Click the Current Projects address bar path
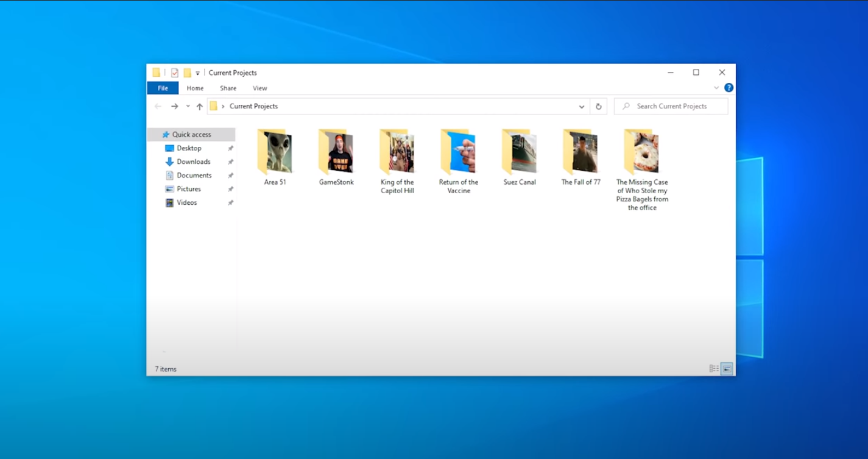 point(253,106)
